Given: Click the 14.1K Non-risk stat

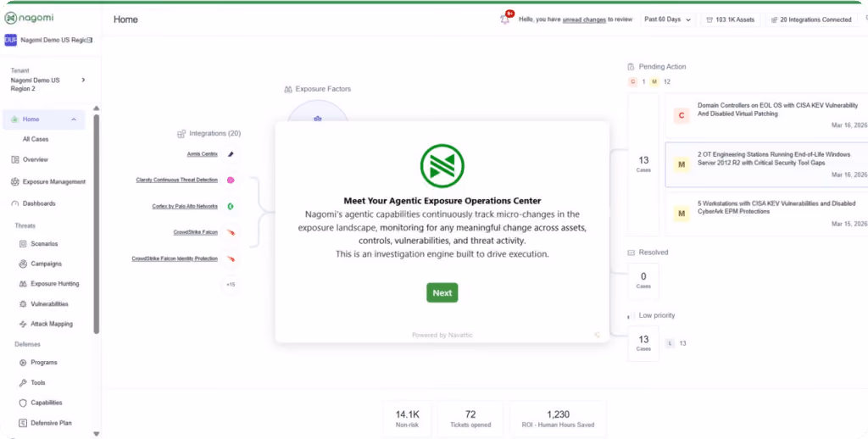Looking at the screenshot, I should pyautogui.click(x=408, y=419).
